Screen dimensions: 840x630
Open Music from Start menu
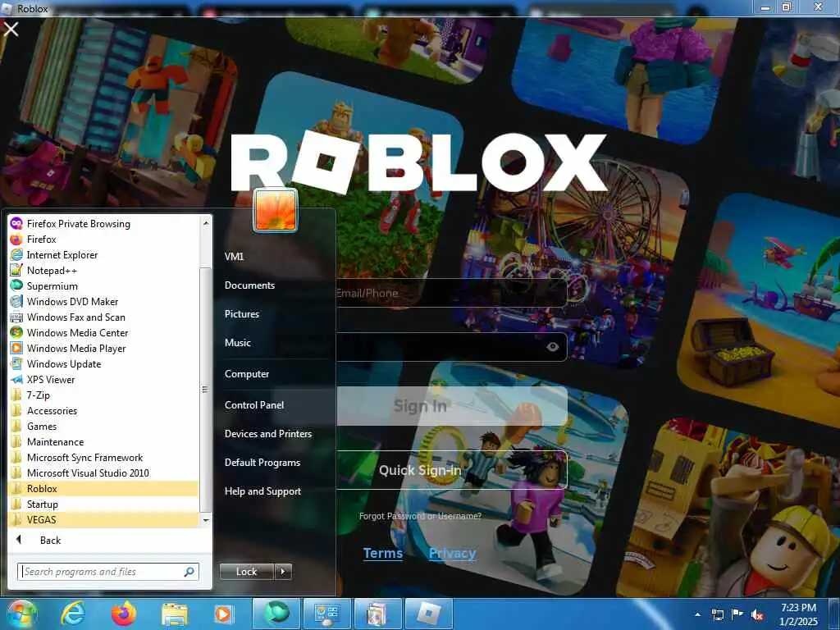point(237,342)
